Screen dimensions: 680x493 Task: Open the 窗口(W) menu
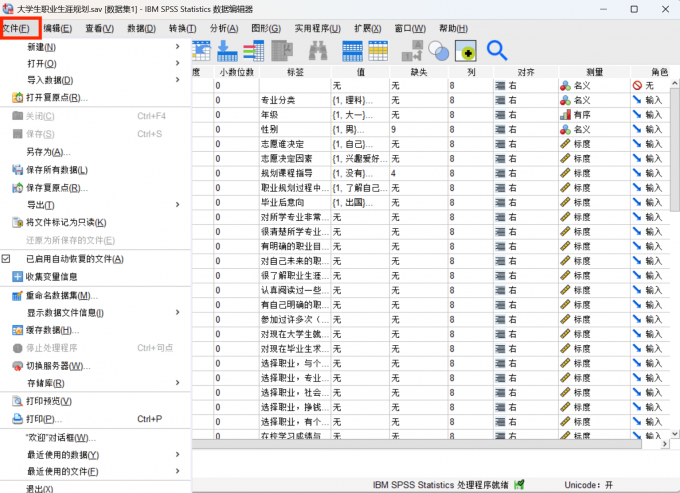(410, 29)
